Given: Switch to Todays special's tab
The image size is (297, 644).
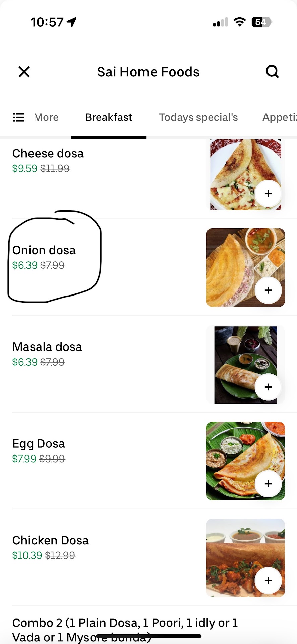Looking at the screenshot, I should pos(198,117).
